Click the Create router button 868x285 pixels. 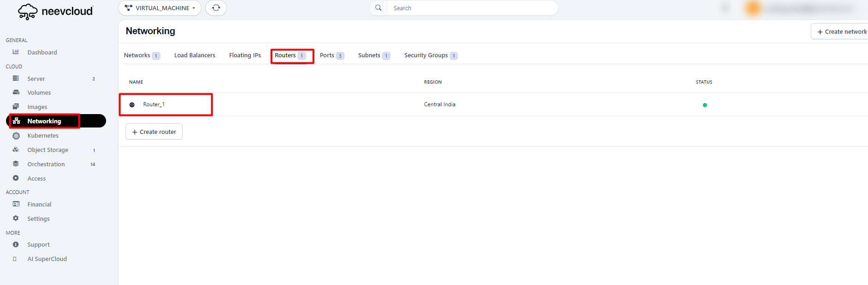click(154, 132)
